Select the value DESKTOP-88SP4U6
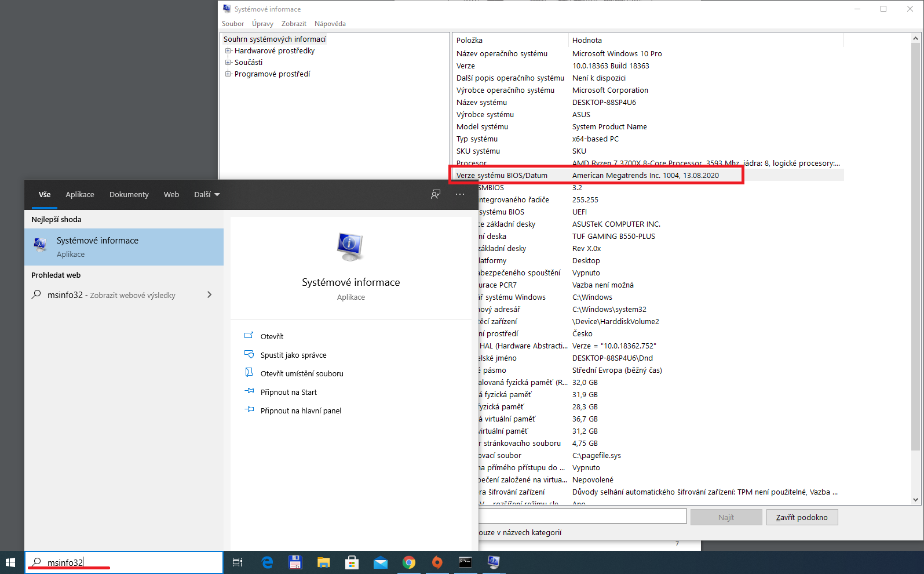924x574 pixels. coord(604,102)
